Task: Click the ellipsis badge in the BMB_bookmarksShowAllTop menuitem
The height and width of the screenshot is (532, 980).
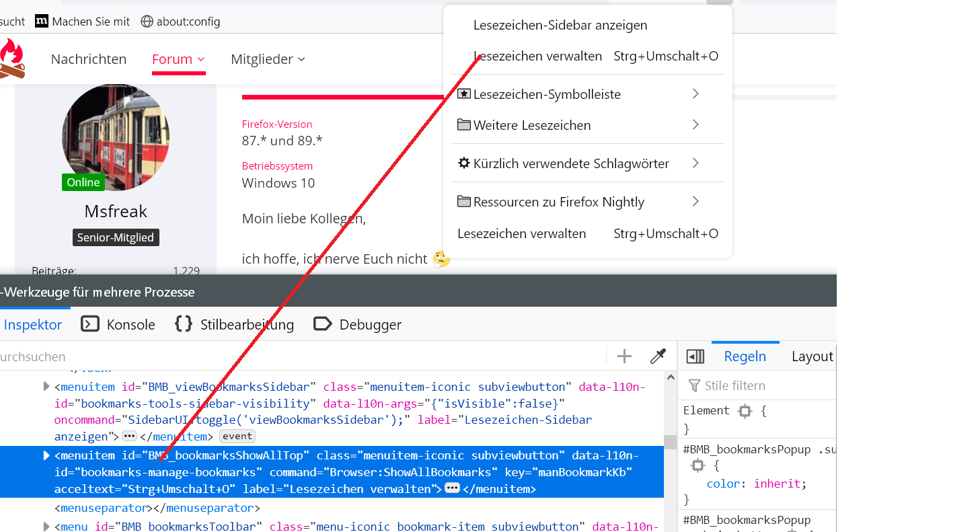Action: (452, 488)
